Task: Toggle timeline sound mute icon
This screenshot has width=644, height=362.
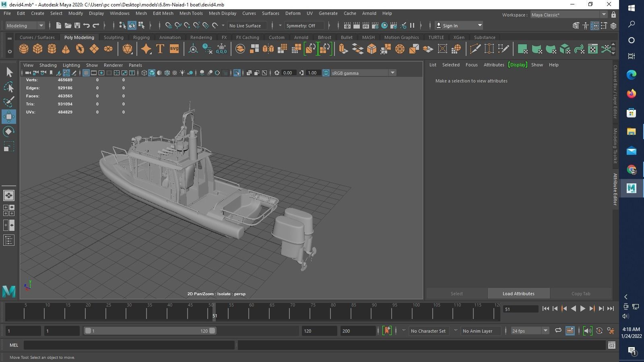Action: point(587,331)
